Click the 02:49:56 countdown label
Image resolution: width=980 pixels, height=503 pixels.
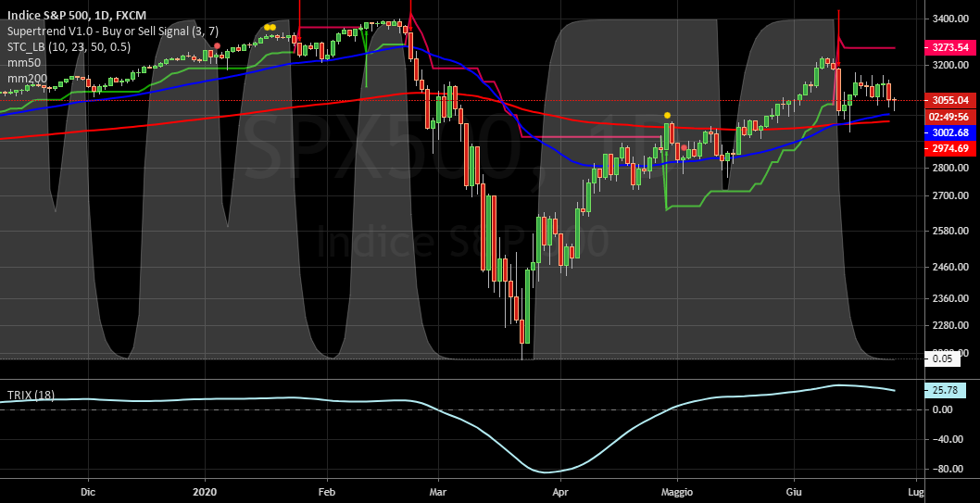click(x=949, y=117)
